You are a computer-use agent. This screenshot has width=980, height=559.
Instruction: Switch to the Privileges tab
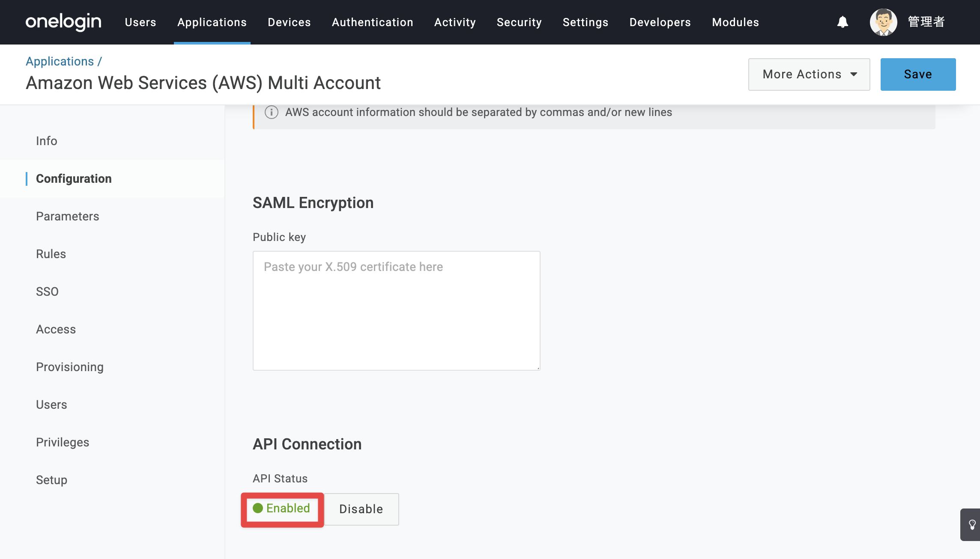(63, 442)
